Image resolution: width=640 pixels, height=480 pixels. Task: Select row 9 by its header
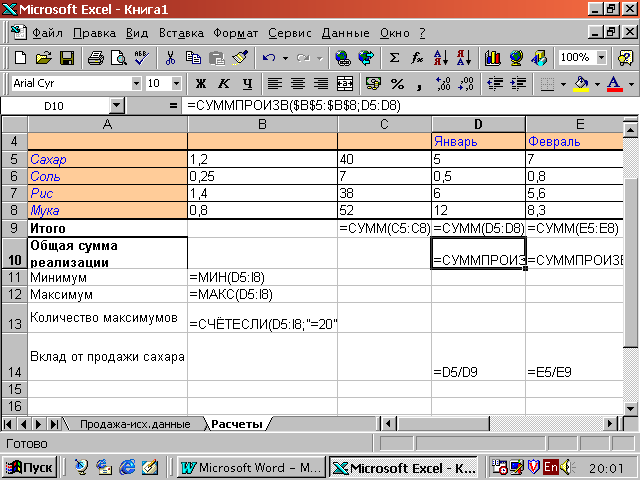pyautogui.click(x=14, y=228)
